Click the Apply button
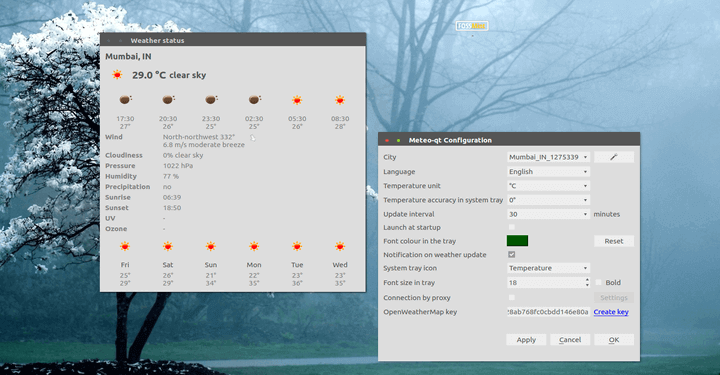Viewport: 720px width, 375px height. click(x=526, y=340)
